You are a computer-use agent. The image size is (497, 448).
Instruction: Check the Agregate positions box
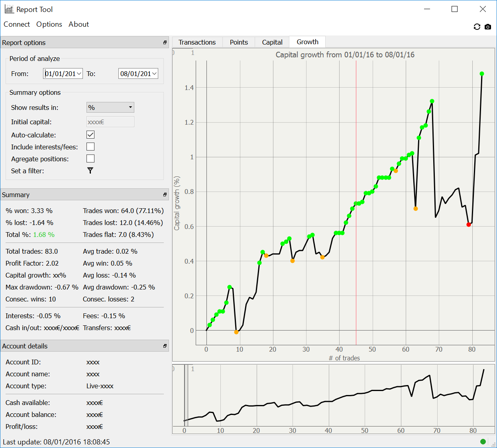click(x=90, y=158)
